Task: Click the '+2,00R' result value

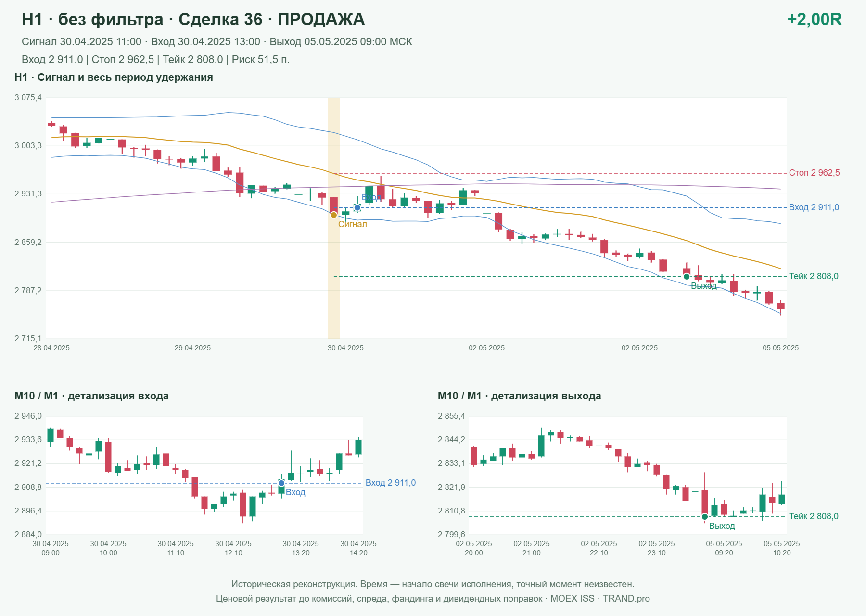Action: click(x=815, y=19)
